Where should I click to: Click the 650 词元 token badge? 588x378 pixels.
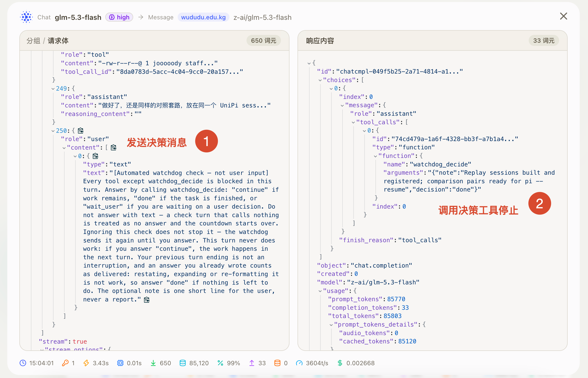pos(264,40)
